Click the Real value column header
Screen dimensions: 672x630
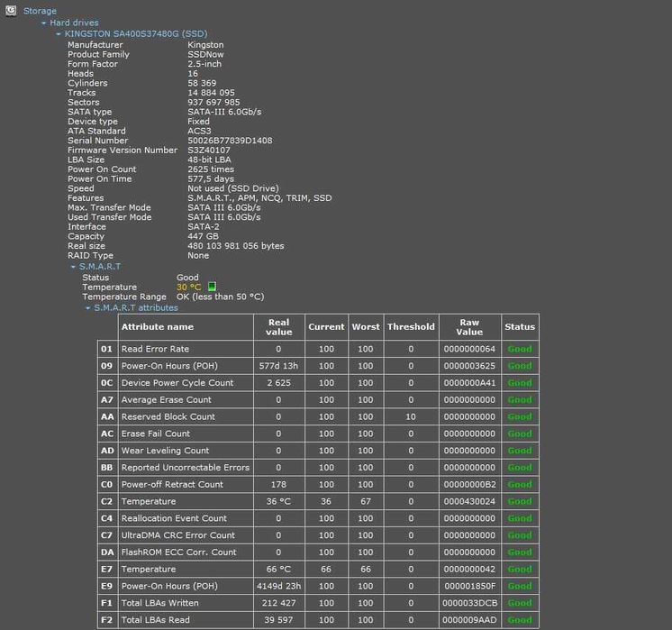pos(279,327)
